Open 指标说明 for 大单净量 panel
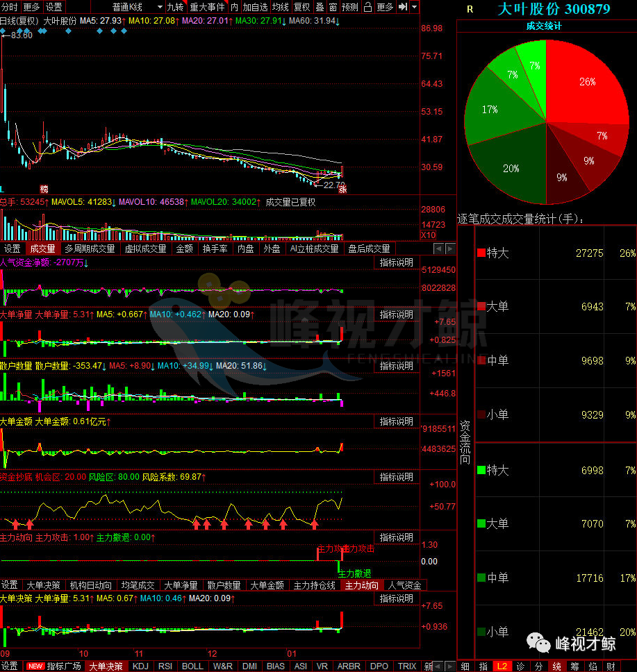This screenshot has height=672, width=637. 397,314
